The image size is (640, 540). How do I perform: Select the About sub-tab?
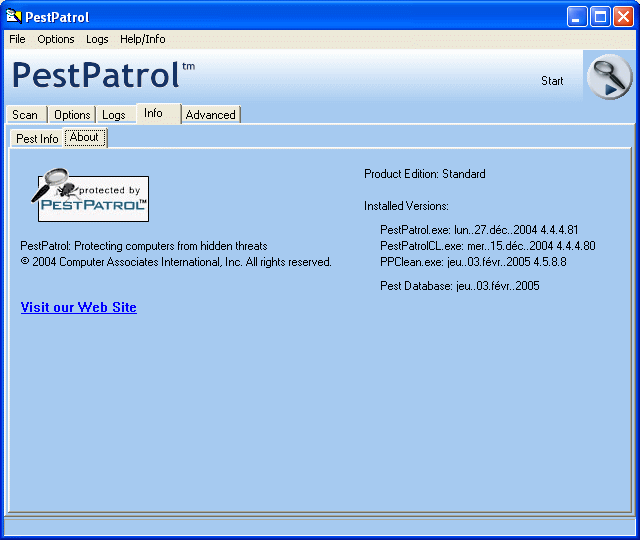[x=84, y=137]
